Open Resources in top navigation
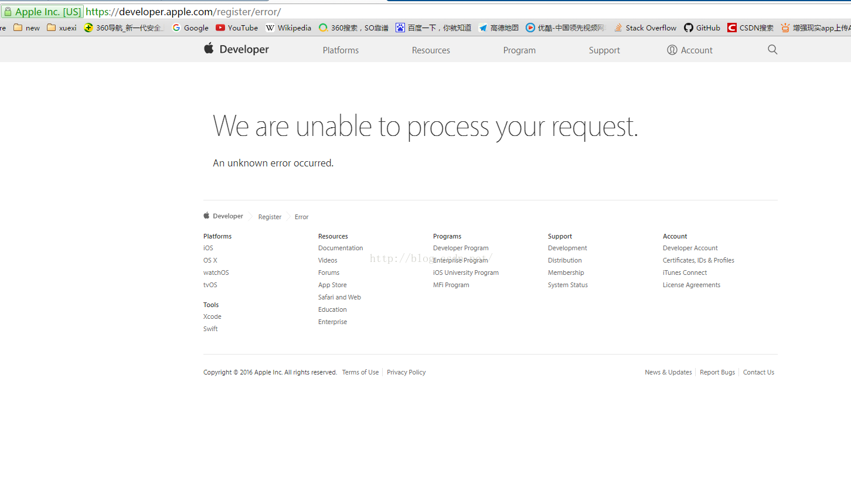Viewport: 851px width, 504px height. (431, 50)
